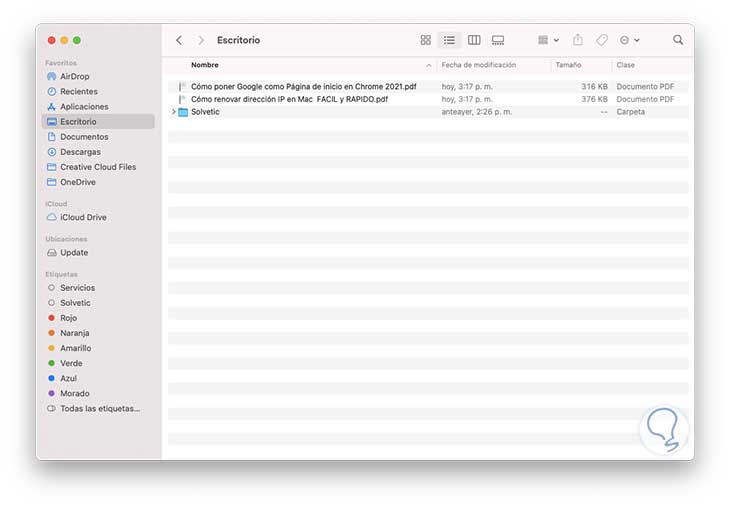Click the Escritorio window title
The height and width of the screenshot is (507, 730).
click(238, 40)
